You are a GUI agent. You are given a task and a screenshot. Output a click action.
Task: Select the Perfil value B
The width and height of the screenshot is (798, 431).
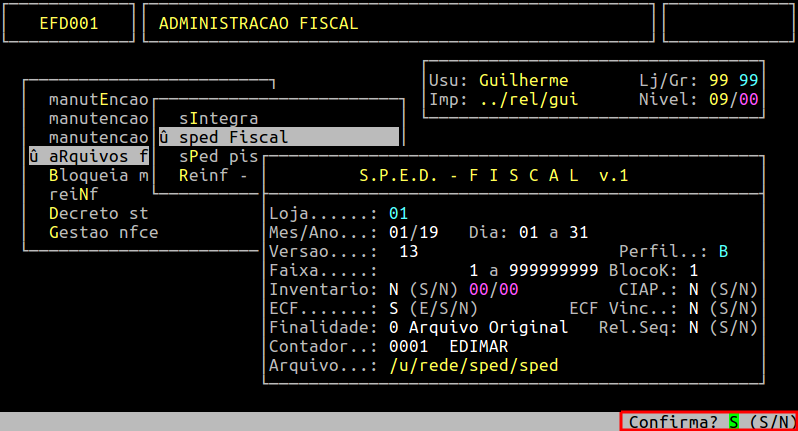tap(723, 251)
